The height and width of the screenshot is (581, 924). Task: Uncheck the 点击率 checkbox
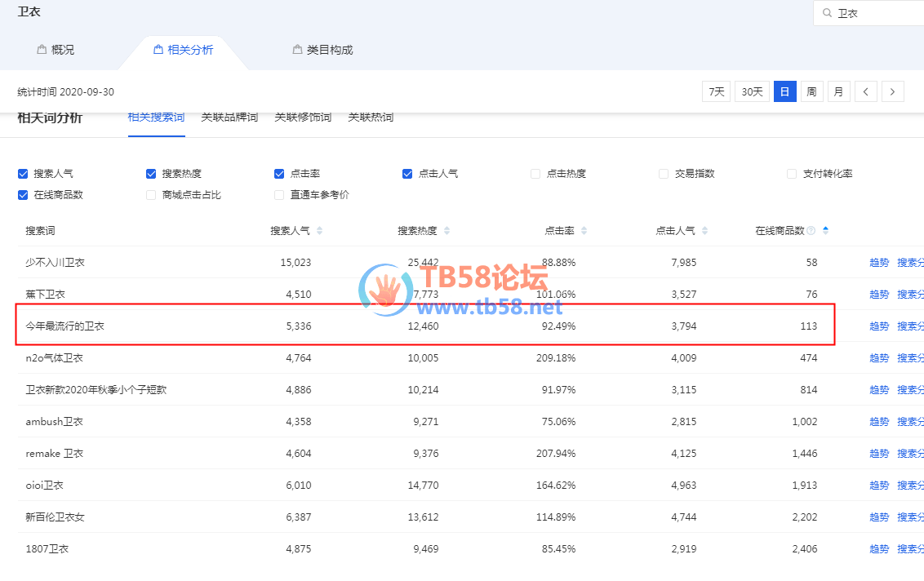[x=279, y=174]
